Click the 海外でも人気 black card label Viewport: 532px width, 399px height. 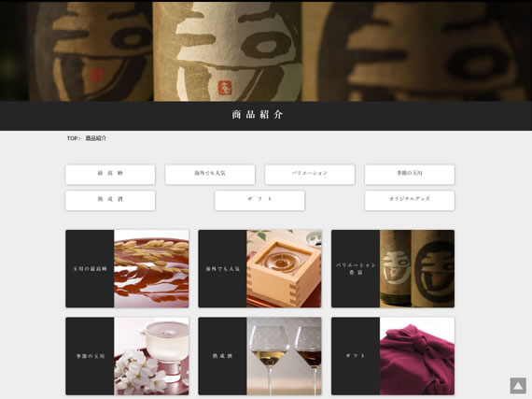click(x=222, y=268)
